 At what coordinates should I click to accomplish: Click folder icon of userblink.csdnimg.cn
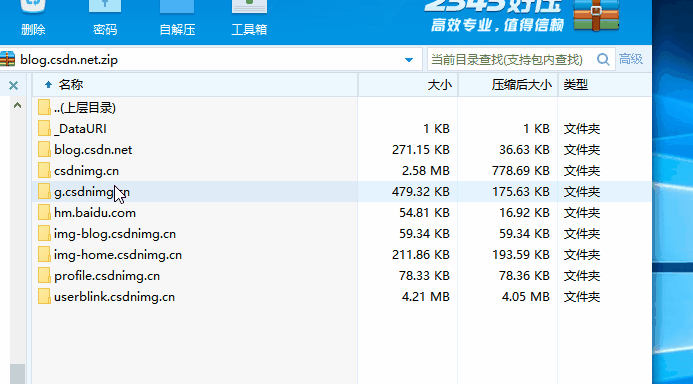44,297
